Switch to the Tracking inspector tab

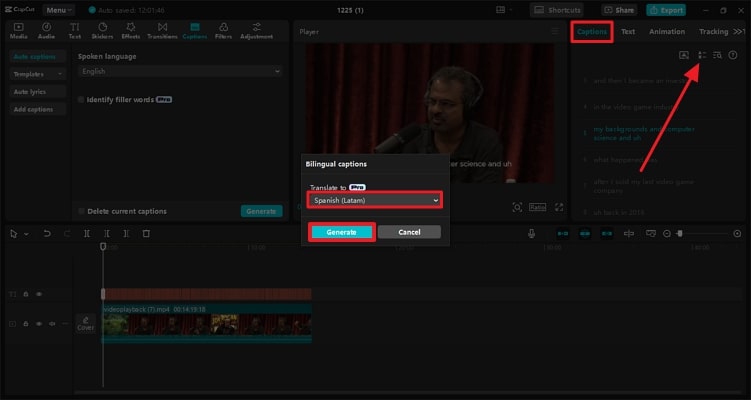(713, 32)
